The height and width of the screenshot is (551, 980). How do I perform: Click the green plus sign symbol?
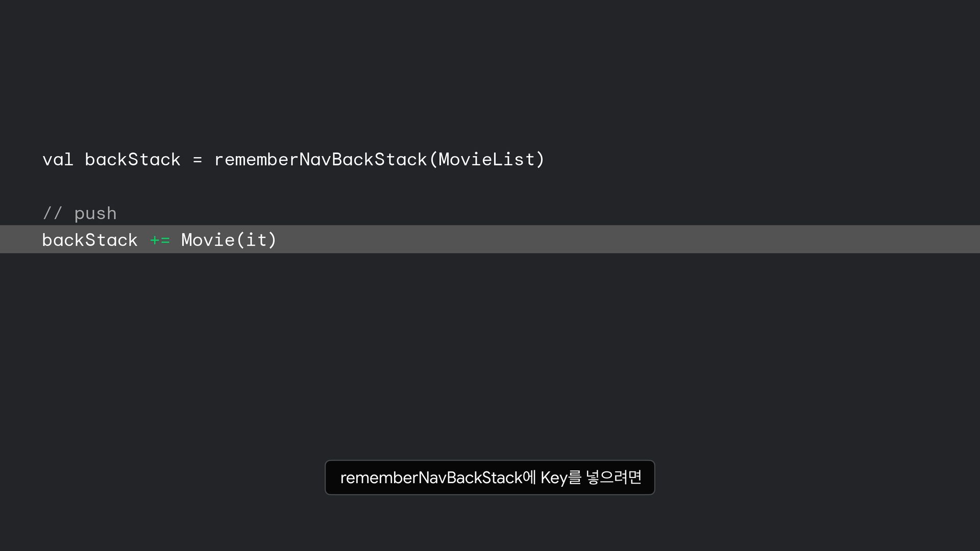pos(154,240)
